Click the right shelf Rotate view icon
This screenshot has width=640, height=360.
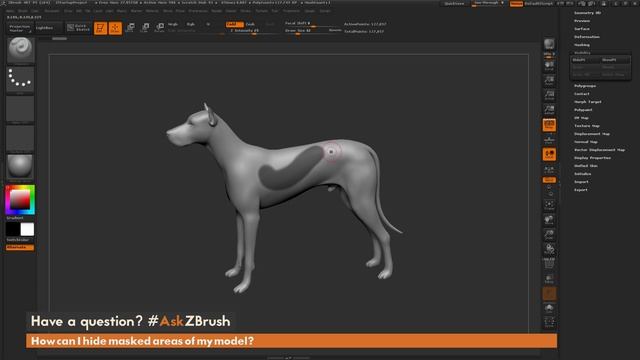click(549, 249)
